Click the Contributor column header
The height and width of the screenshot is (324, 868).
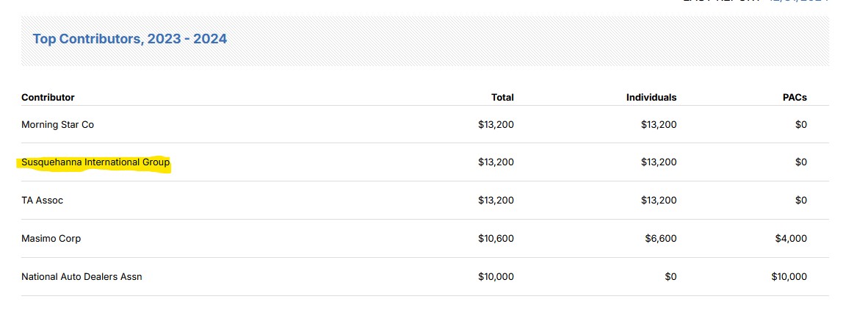[x=48, y=97]
